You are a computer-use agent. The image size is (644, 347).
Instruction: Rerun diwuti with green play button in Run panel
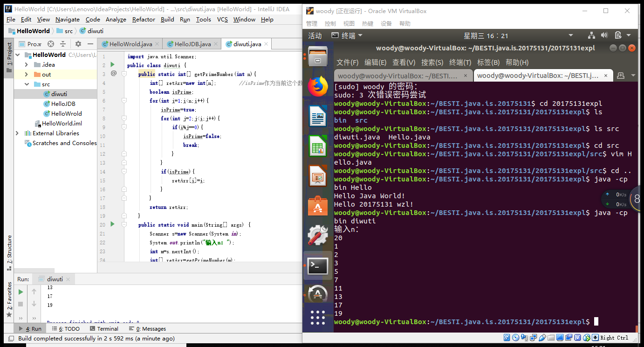pyautogui.click(x=21, y=292)
